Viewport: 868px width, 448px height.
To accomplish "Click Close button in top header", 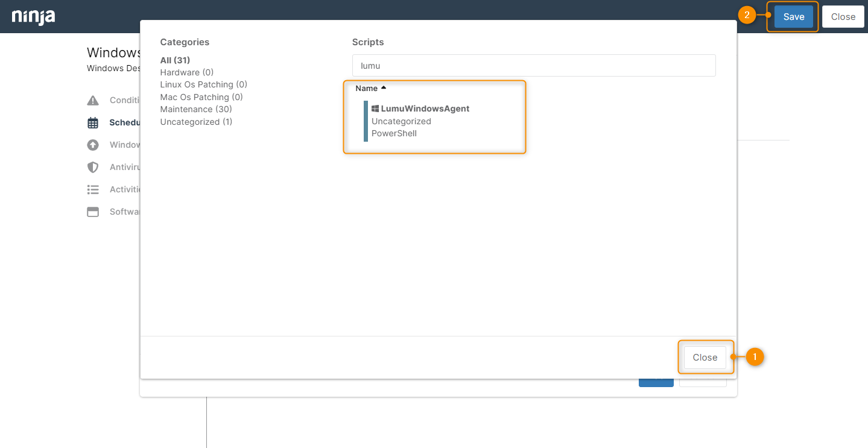I will (x=843, y=17).
